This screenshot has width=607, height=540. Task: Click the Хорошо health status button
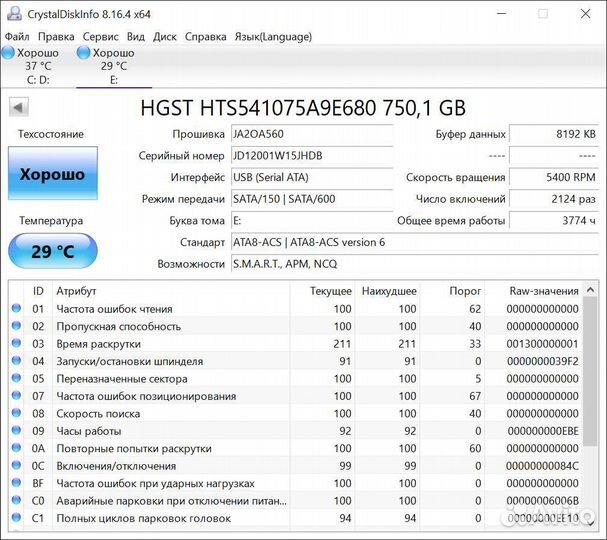[53, 173]
